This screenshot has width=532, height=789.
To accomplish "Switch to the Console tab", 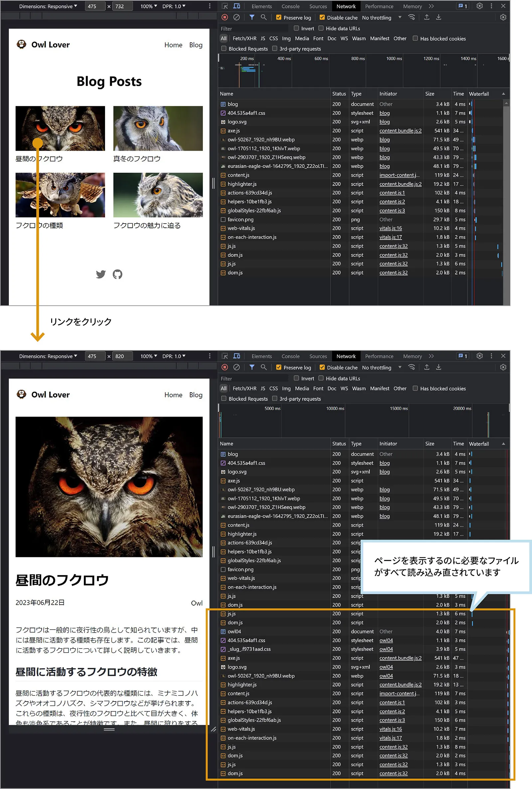I will 290,6.
